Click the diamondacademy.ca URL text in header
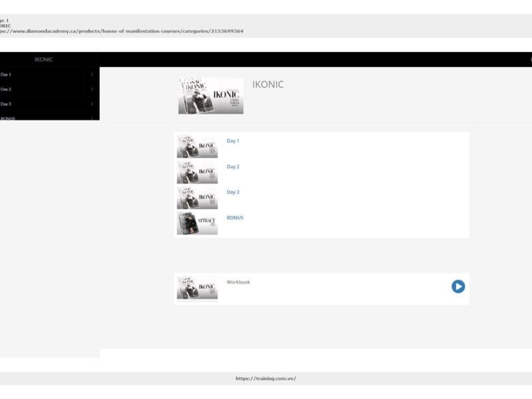 pos(122,31)
